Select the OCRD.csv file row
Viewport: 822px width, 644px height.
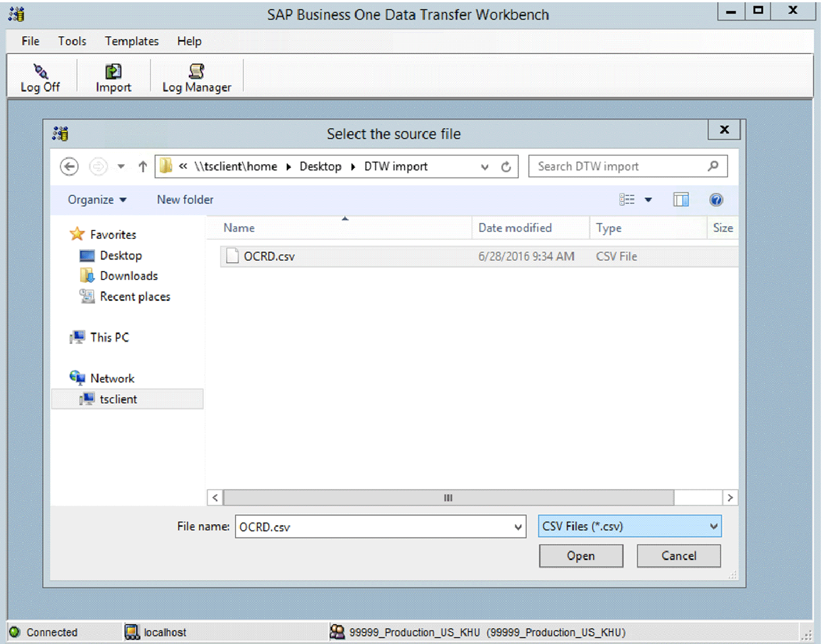479,256
